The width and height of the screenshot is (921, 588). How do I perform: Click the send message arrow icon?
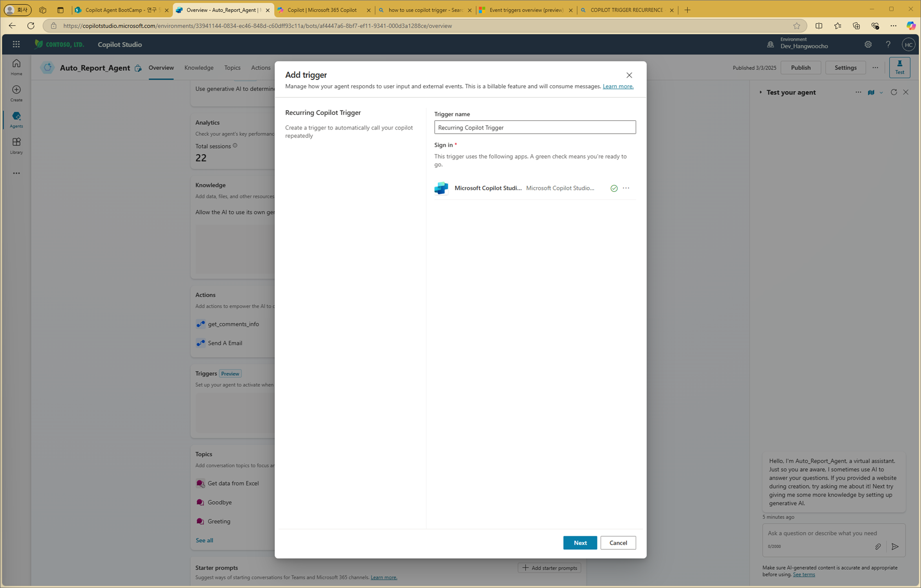point(895,547)
